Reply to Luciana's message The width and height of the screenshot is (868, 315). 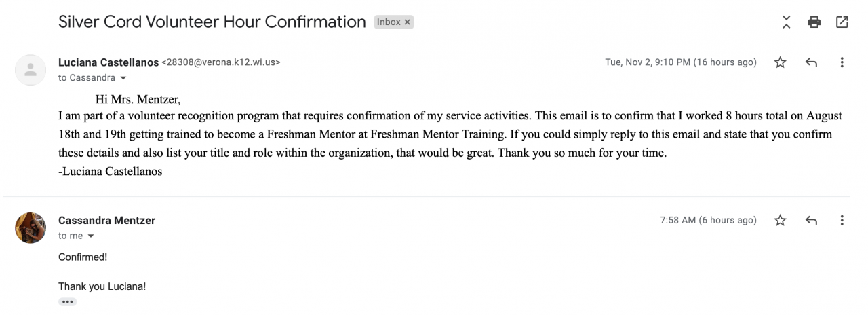[811, 62]
